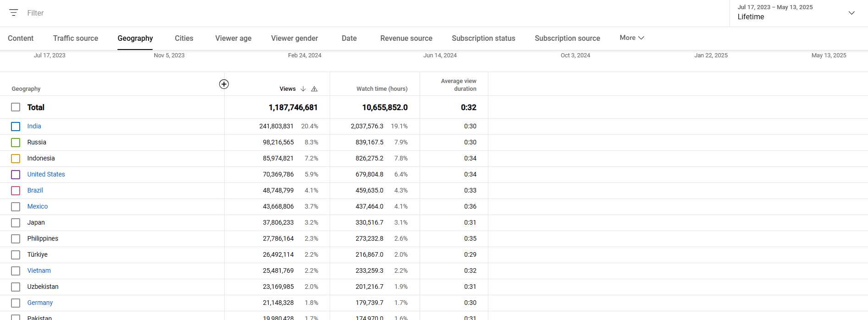Image resolution: width=868 pixels, height=320 pixels.
Task: Check the Philippines row checkbox
Action: point(16,239)
